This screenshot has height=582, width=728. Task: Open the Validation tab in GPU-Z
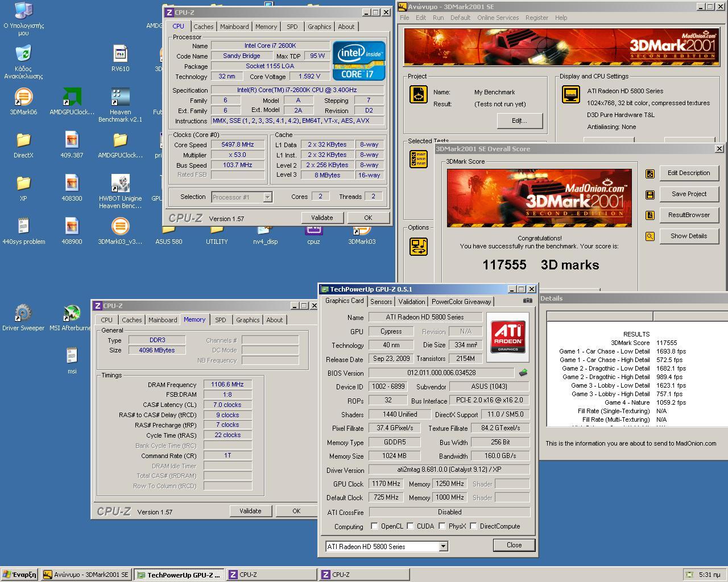[411, 302]
